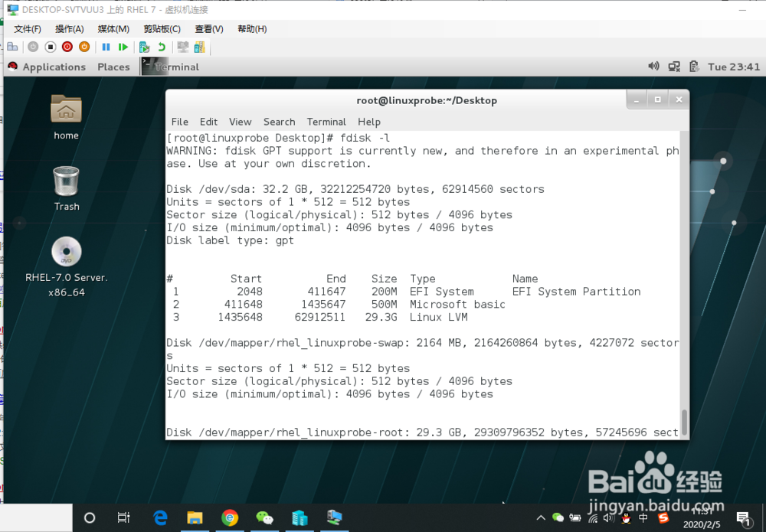Pause the virtual machine
Screen dimensions: 766x532
point(105,47)
